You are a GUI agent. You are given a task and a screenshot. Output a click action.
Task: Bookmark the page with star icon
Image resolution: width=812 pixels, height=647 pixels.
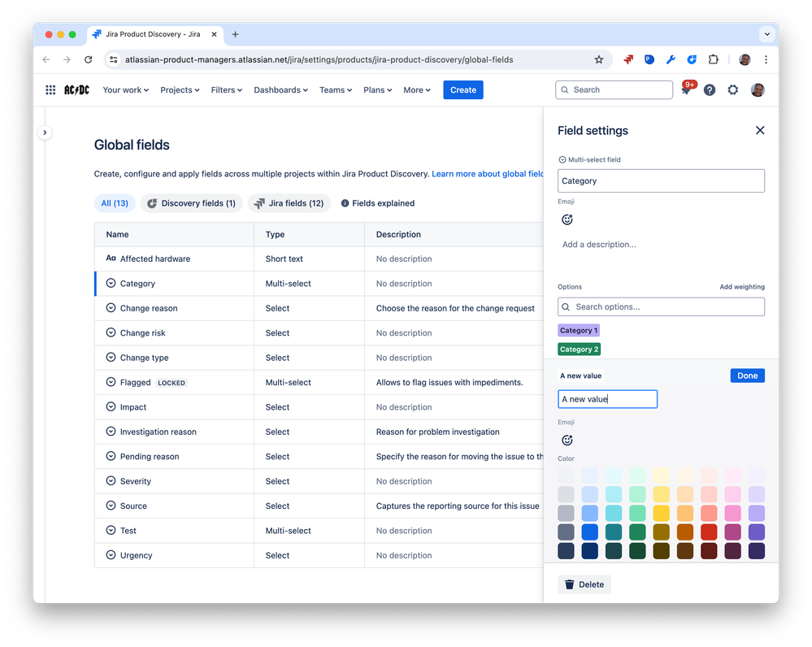point(599,59)
